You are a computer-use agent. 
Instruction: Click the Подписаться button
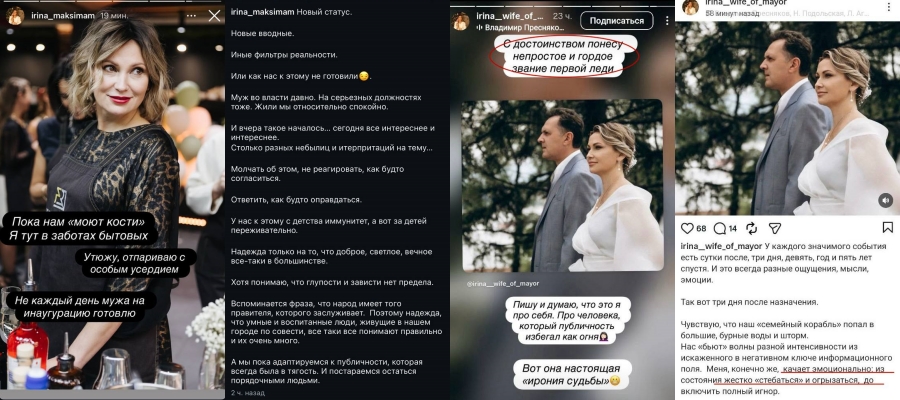tap(616, 21)
